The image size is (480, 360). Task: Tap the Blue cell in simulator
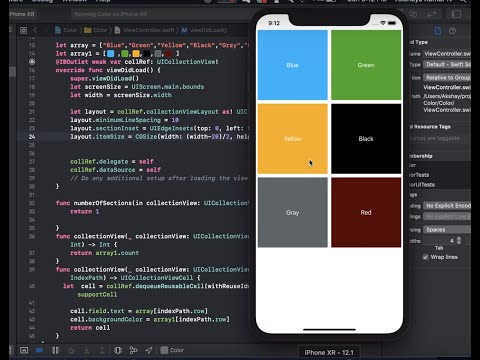pyautogui.click(x=293, y=65)
